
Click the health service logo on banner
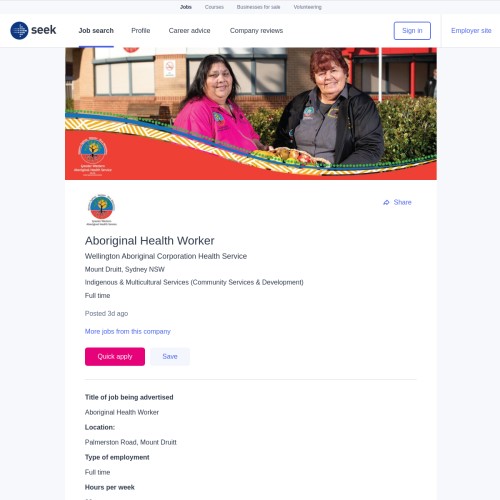click(93, 156)
